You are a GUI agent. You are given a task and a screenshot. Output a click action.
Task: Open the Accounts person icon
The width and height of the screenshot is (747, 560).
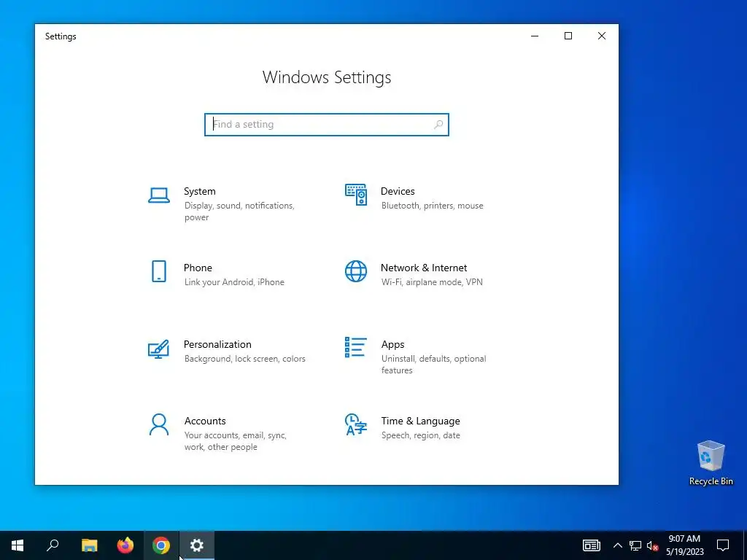[158, 425]
